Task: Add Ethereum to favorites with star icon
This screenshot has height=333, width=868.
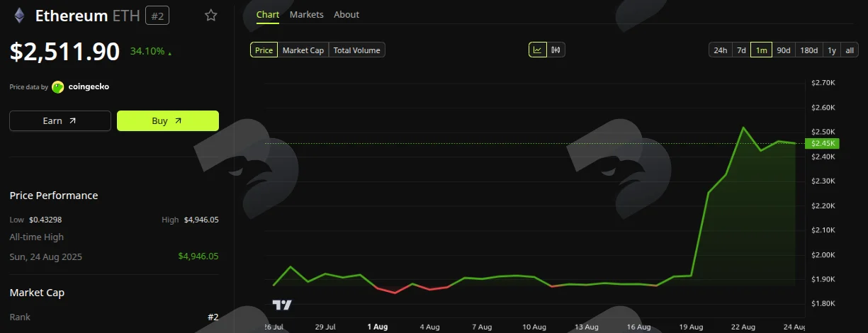Action: (x=211, y=16)
